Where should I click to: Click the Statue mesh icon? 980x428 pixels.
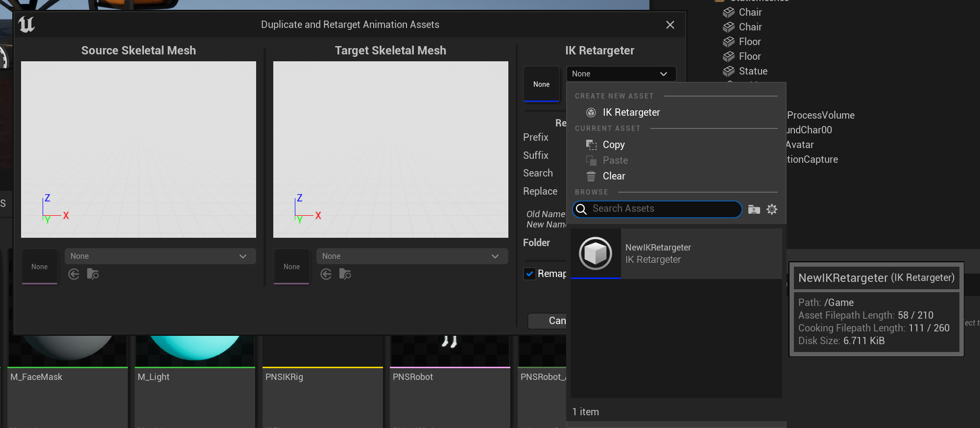coord(729,71)
